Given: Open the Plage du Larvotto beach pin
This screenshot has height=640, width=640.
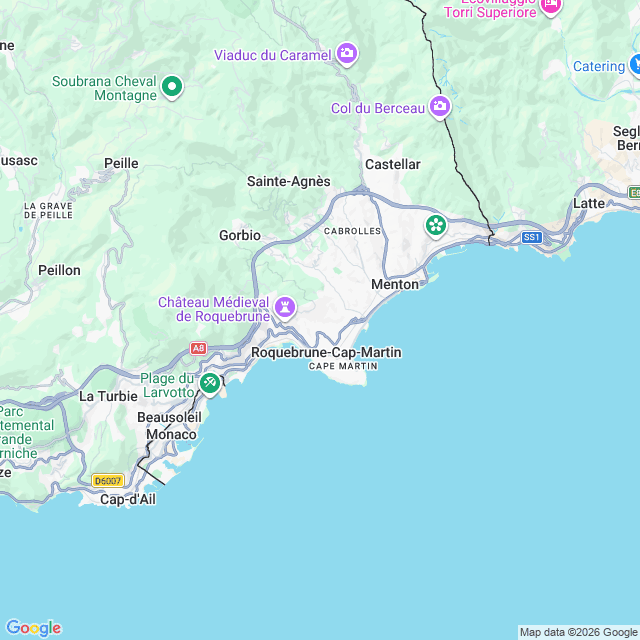Looking at the screenshot, I should [x=210, y=384].
